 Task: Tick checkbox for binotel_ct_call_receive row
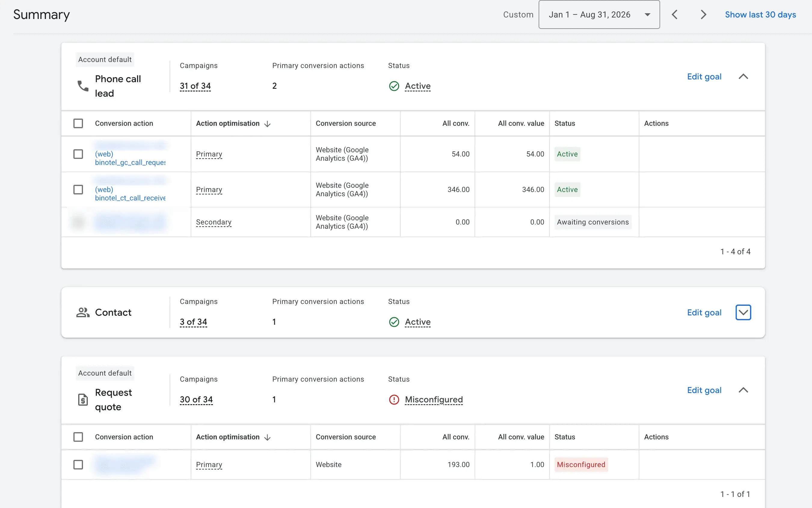click(x=78, y=190)
